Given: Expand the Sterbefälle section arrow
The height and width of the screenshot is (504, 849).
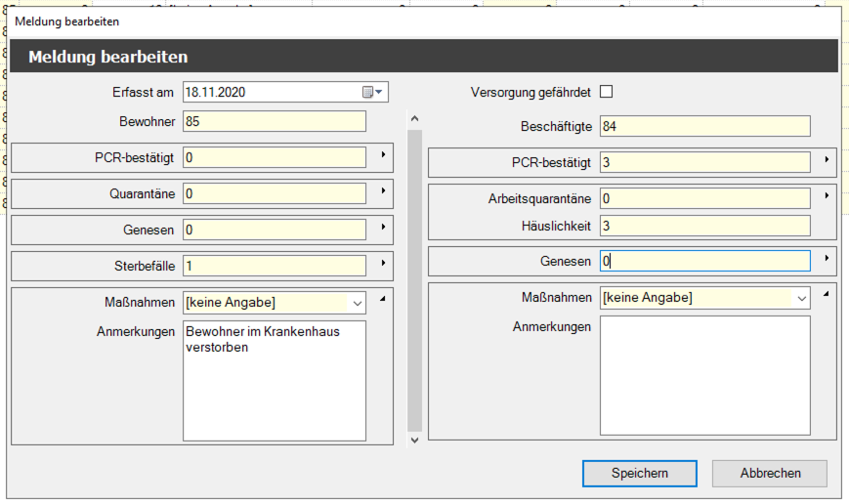Looking at the screenshot, I should point(382,264).
